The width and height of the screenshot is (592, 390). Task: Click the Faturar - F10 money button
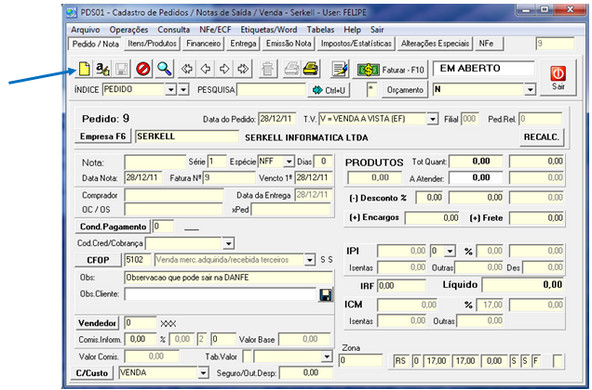(390, 69)
